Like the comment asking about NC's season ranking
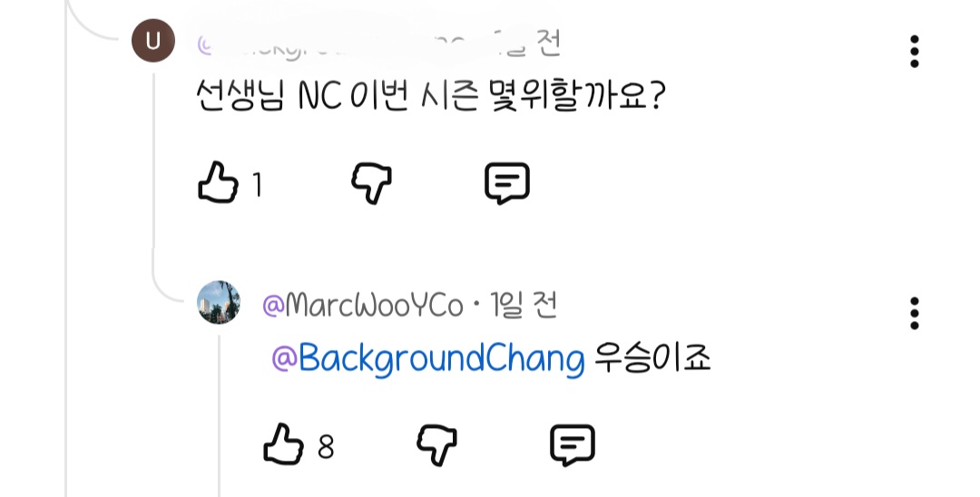The height and width of the screenshot is (497, 980). pos(218,182)
